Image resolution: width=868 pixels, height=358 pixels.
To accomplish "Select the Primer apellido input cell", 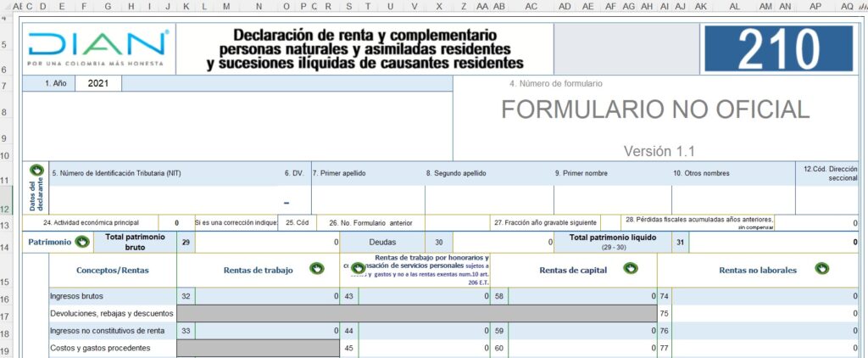I will click(367, 200).
